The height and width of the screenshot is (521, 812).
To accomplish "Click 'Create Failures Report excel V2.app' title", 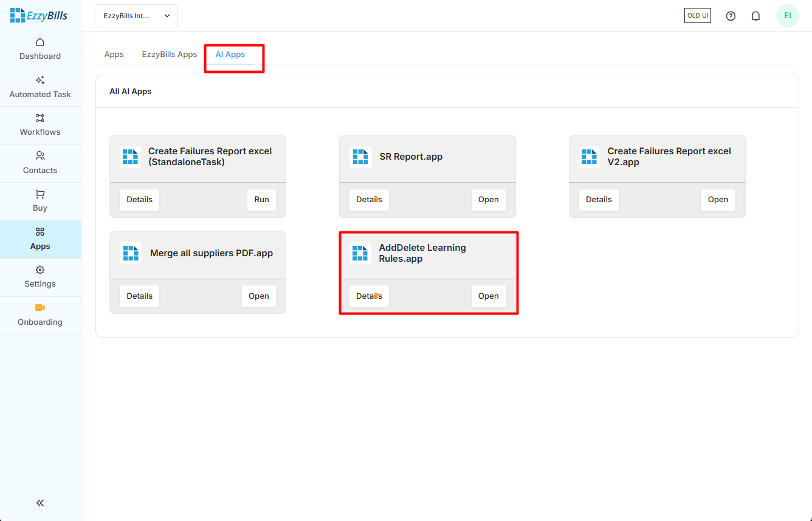I will (669, 157).
